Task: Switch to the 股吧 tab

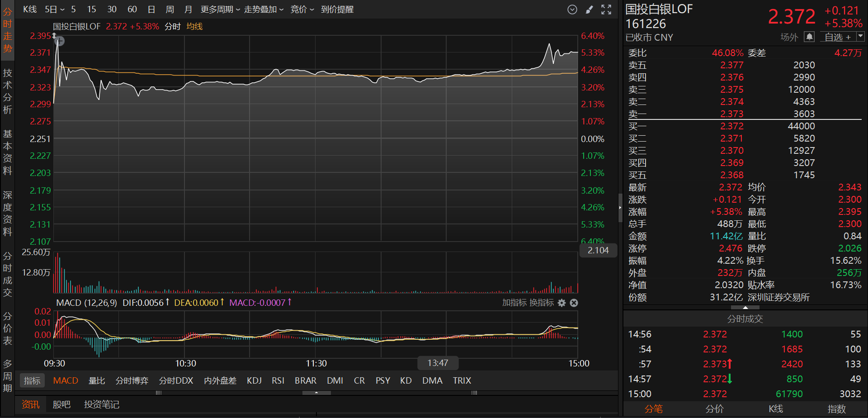Action: click(x=61, y=404)
